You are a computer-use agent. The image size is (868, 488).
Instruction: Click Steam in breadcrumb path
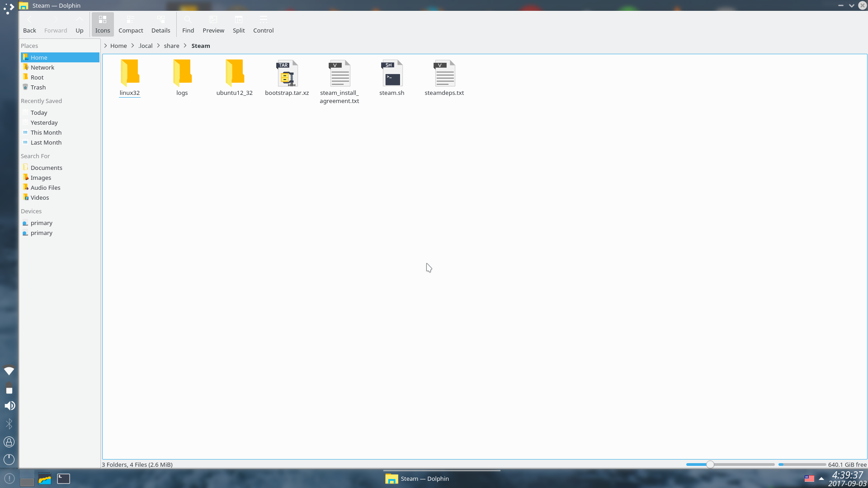[x=201, y=46]
